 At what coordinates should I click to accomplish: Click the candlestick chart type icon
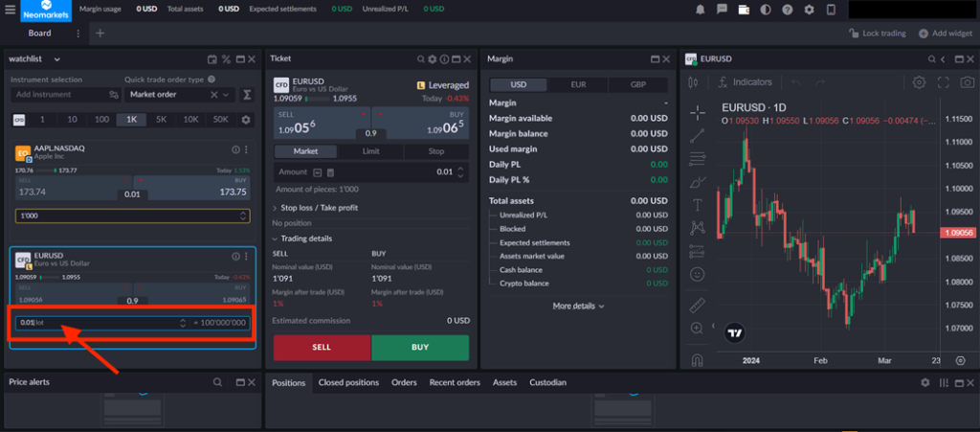pos(696,82)
